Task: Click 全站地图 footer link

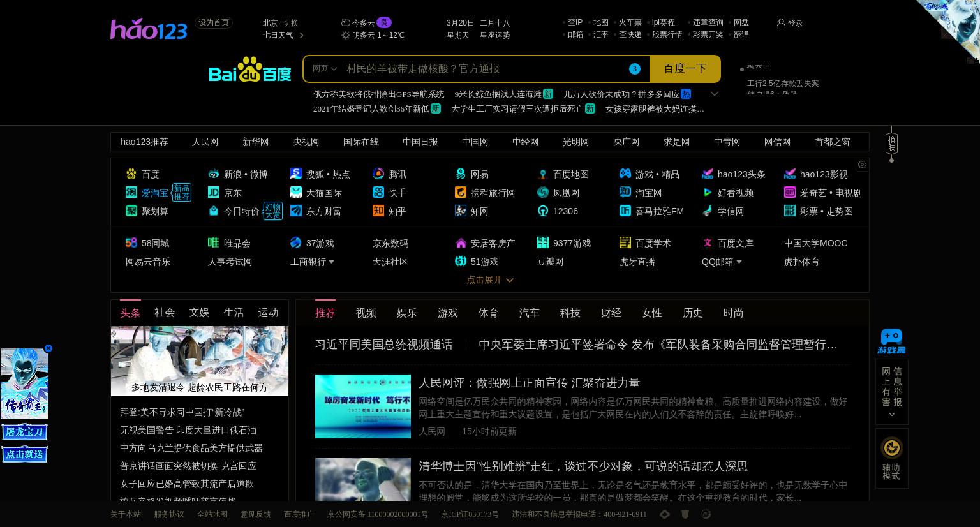Action: [x=212, y=514]
